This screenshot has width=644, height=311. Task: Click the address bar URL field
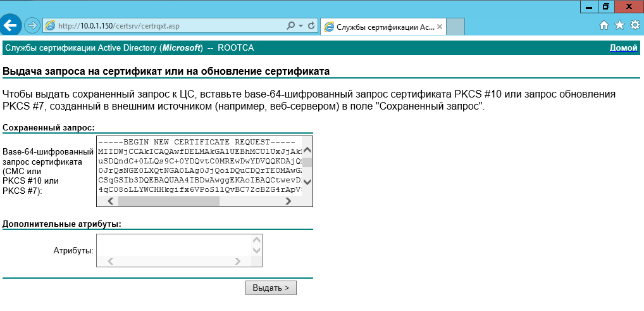coord(164,26)
